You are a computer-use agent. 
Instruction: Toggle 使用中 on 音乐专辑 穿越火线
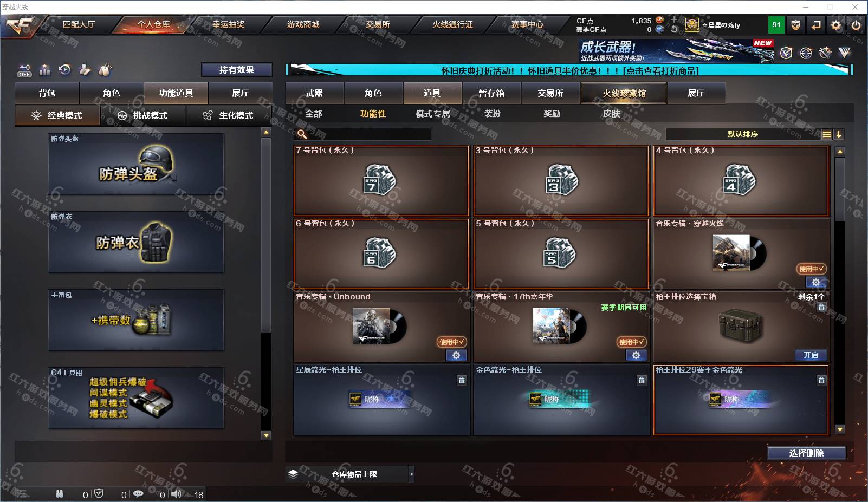click(811, 269)
